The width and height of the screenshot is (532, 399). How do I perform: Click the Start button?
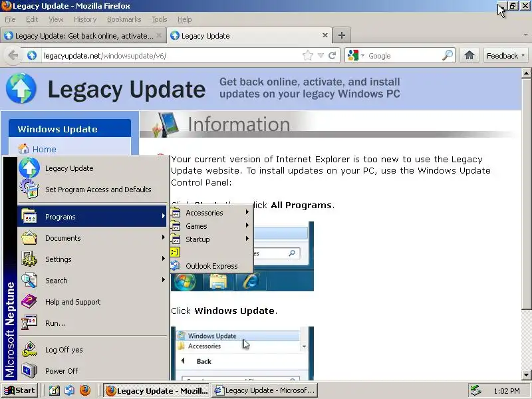[x=20, y=390]
